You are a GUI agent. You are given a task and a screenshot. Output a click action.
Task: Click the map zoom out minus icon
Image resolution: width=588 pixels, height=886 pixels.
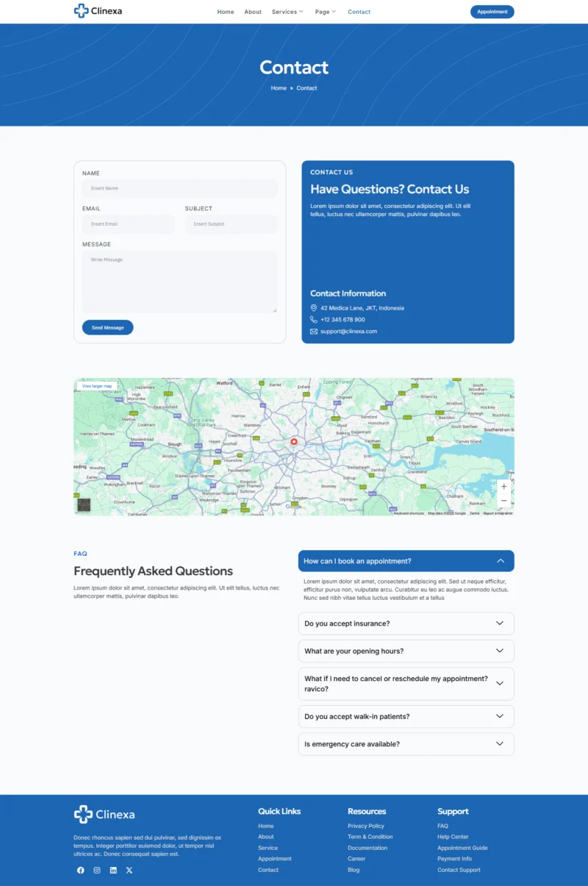(x=503, y=501)
